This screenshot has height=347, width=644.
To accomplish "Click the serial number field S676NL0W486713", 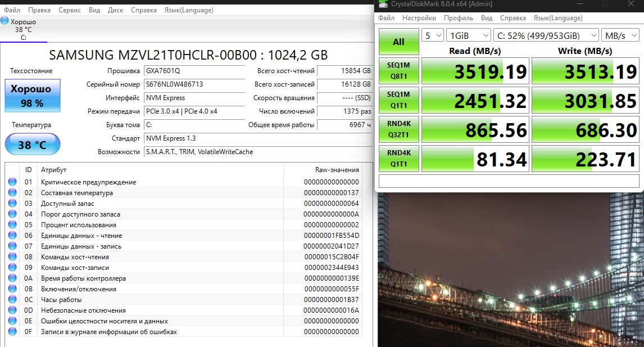I will click(x=194, y=84).
